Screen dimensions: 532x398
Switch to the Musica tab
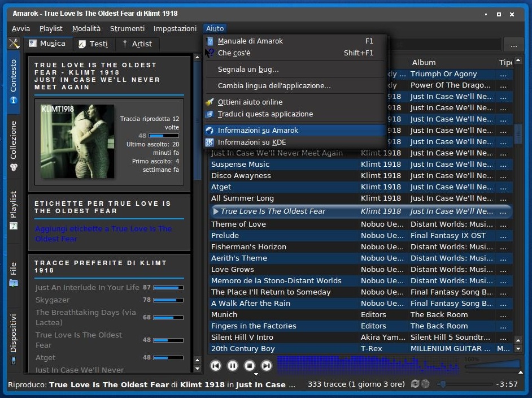(47, 44)
